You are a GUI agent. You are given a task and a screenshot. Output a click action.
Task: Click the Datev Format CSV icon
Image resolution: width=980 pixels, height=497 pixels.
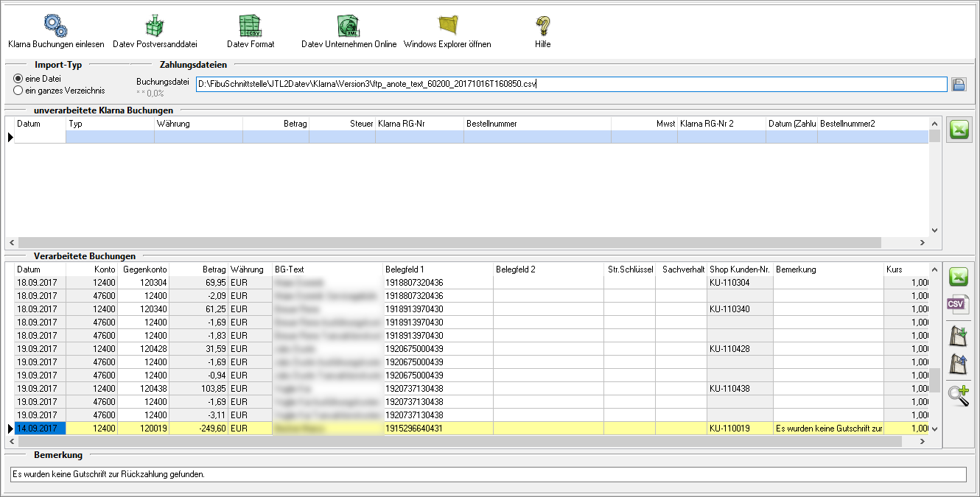point(251,26)
